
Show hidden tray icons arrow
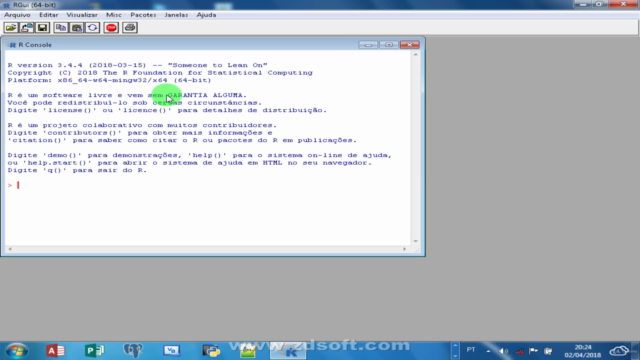[488, 351]
